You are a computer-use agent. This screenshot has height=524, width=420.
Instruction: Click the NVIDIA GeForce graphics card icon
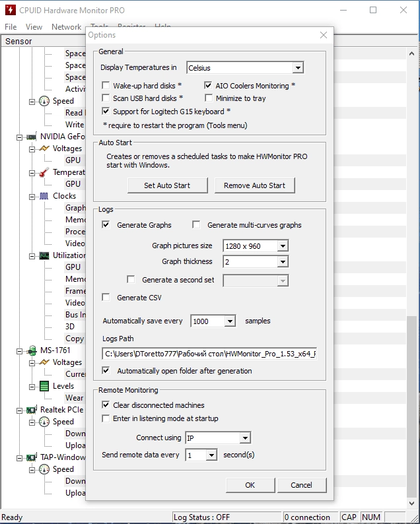[31, 137]
